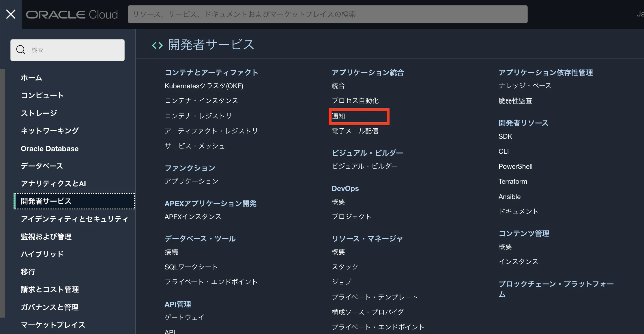Focus the top resource search field

coord(327,14)
